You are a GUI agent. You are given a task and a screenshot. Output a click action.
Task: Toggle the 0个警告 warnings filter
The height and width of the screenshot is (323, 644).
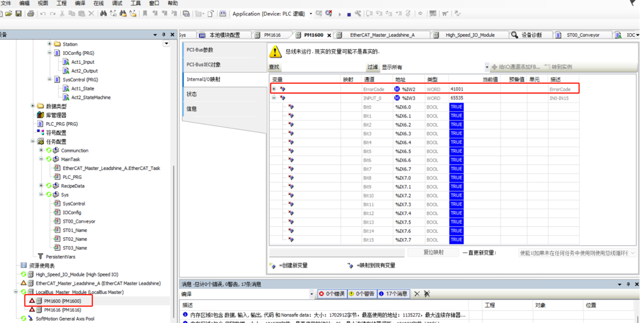[362, 294]
